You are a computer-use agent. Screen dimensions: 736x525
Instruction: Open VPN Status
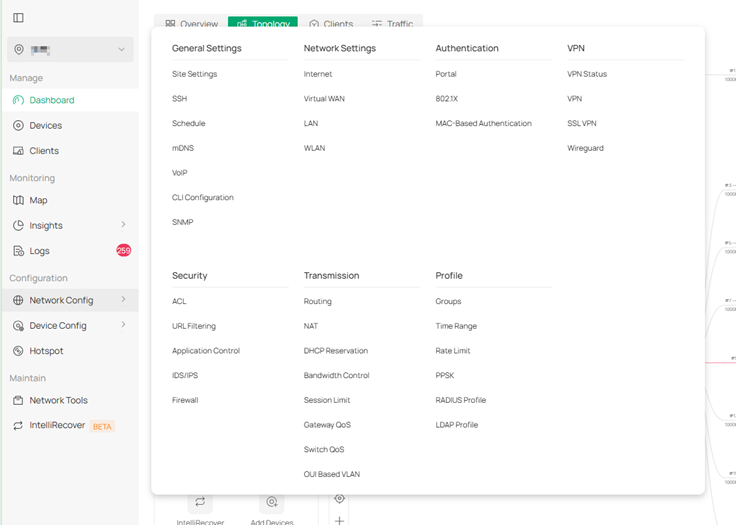coord(587,74)
